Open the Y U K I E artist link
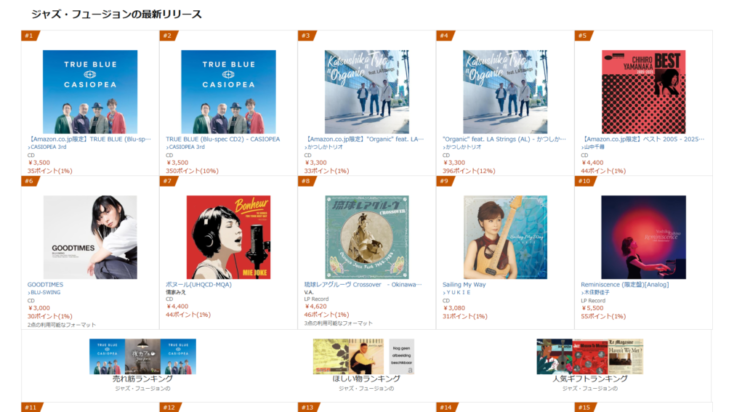Screen dimensions: 750x412 (458, 292)
